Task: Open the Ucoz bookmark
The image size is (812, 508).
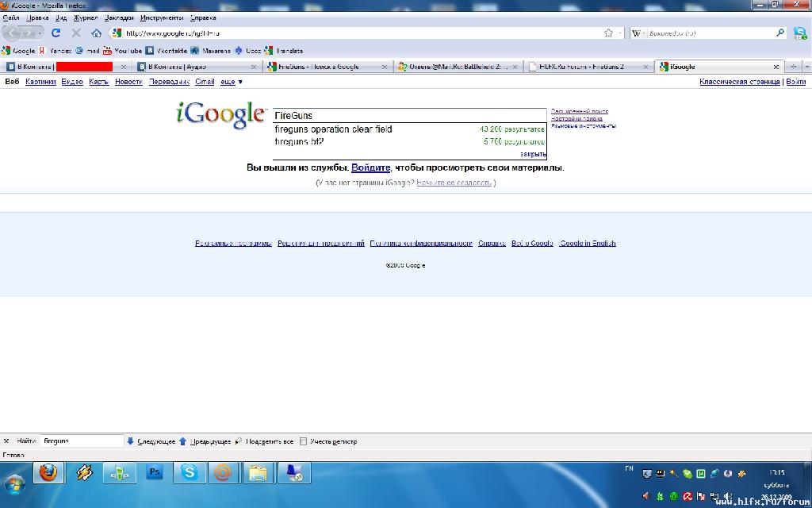Action: [x=247, y=51]
